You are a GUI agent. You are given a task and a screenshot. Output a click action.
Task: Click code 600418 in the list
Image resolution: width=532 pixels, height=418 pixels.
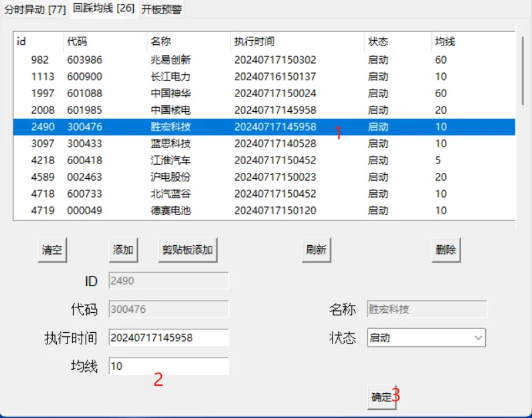pyautogui.click(x=84, y=160)
